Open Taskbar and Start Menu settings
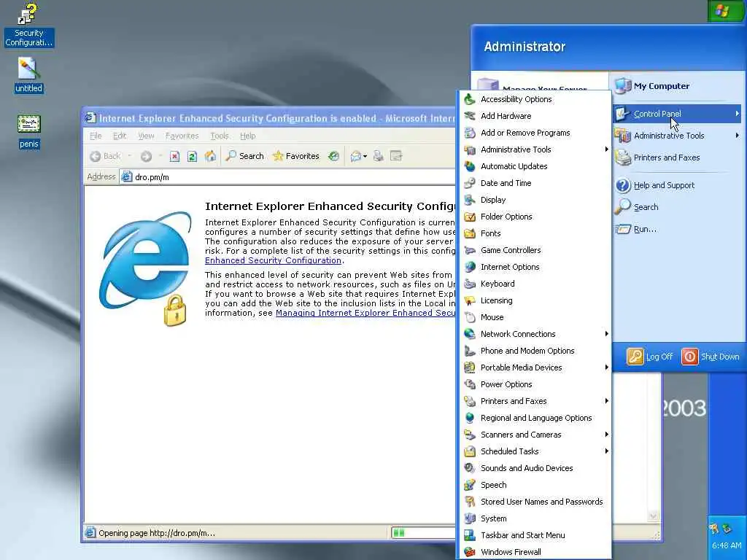The image size is (747, 560). (x=534, y=535)
